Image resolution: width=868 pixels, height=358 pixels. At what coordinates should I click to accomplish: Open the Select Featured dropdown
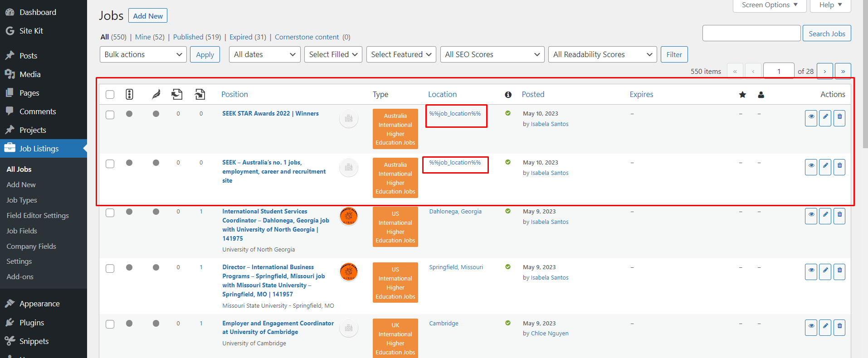coord(401,54)
